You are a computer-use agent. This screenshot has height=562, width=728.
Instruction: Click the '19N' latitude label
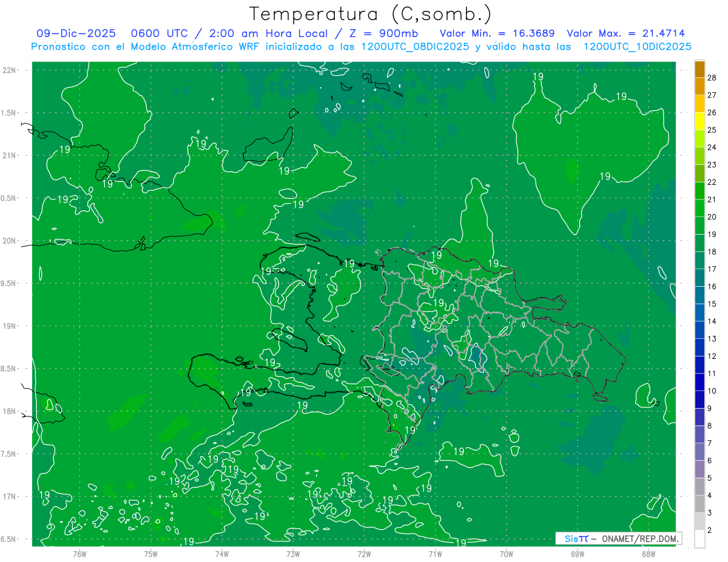[9, 326]
